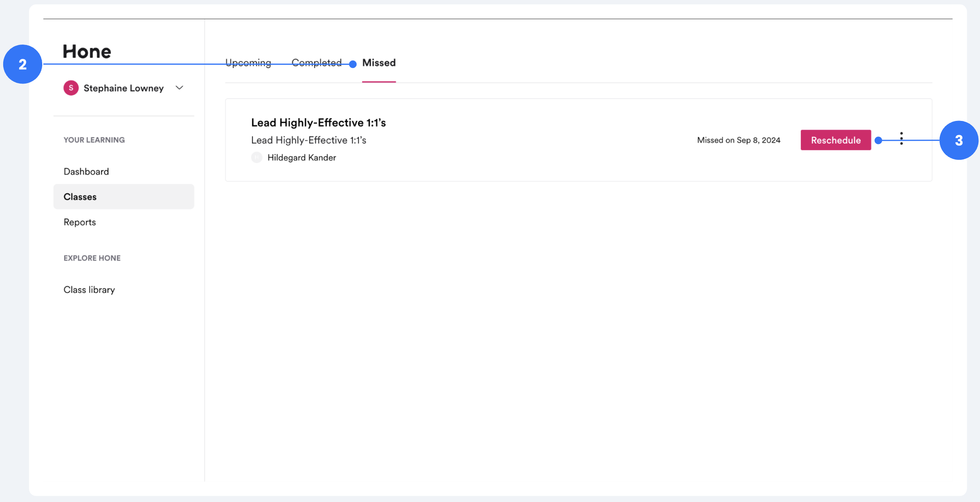Screen dimensions: 980x502
Task: Switch to the Completed tab
Action: [316, 63]
